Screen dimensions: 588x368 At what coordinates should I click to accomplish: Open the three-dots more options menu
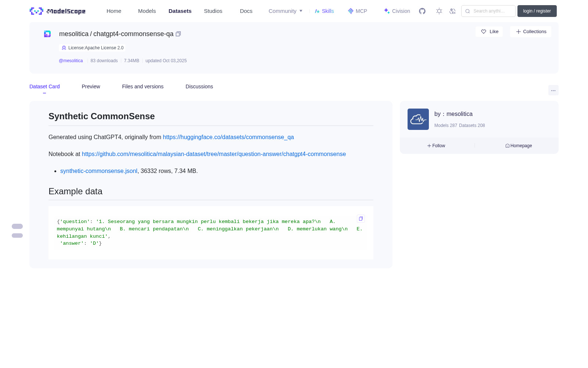point(553,90)
